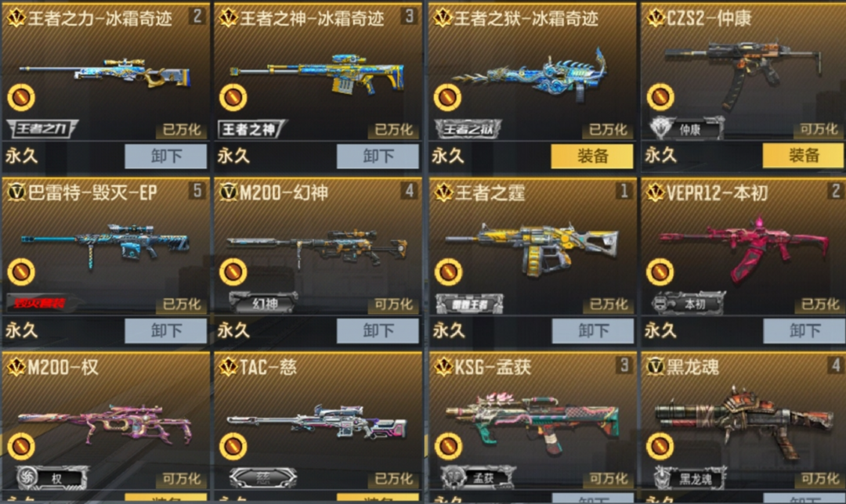Click the 仲康 hero badge icon
The width and height of the screenshot is (846, 504).
coord(685,129)
